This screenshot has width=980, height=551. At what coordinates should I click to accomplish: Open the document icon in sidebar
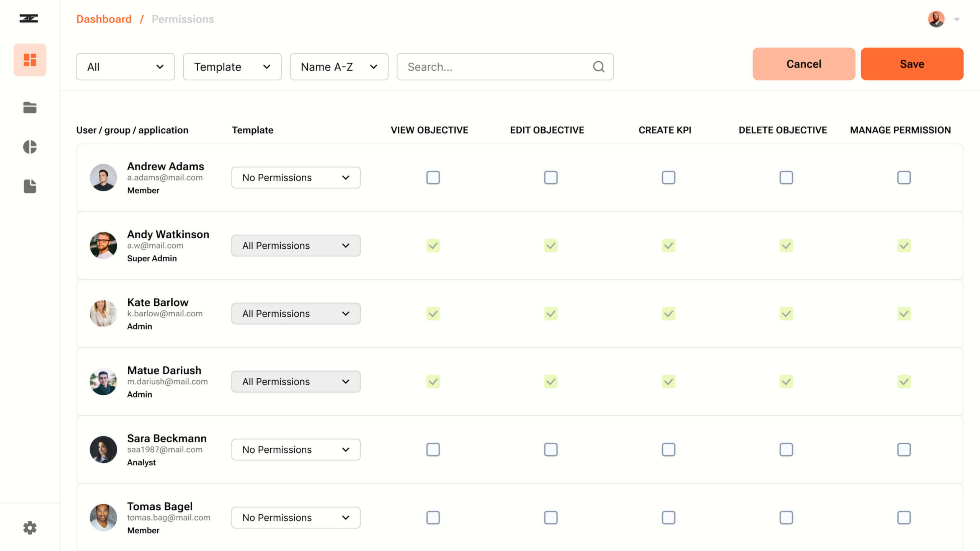[x=30, y=186]
